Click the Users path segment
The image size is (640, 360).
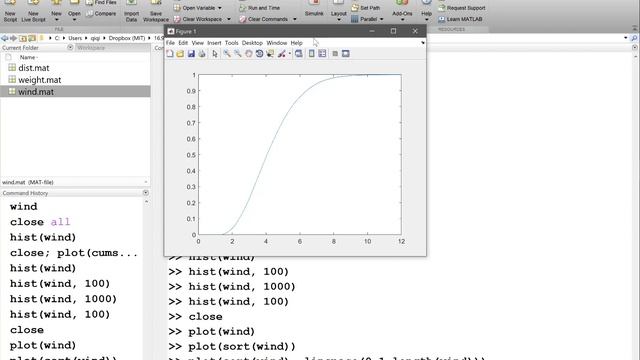(75, 38)
